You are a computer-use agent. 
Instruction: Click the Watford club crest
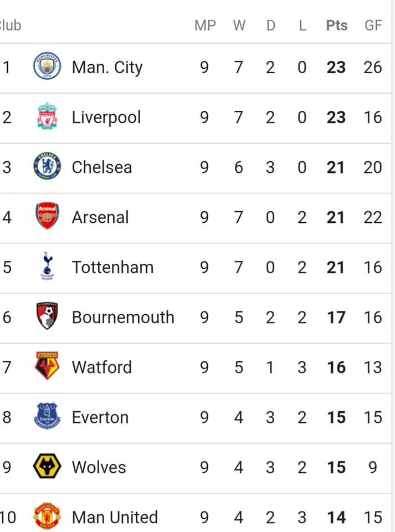[47, 366]
